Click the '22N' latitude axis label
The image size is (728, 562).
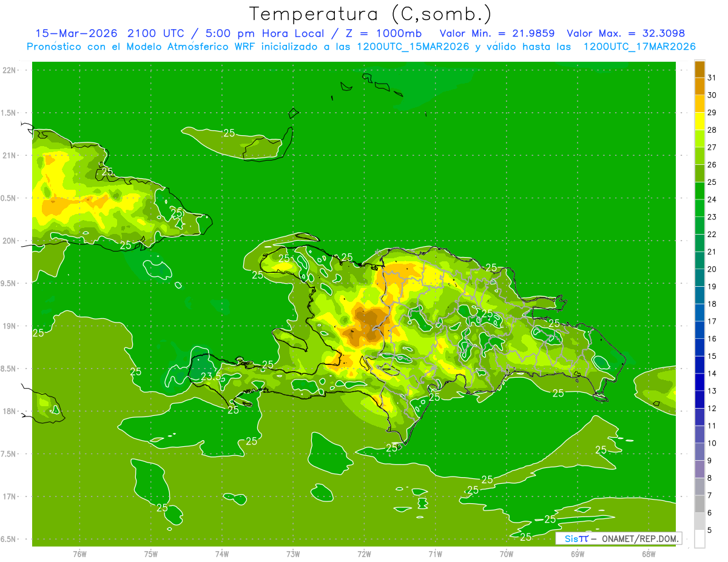click(9, 70)
